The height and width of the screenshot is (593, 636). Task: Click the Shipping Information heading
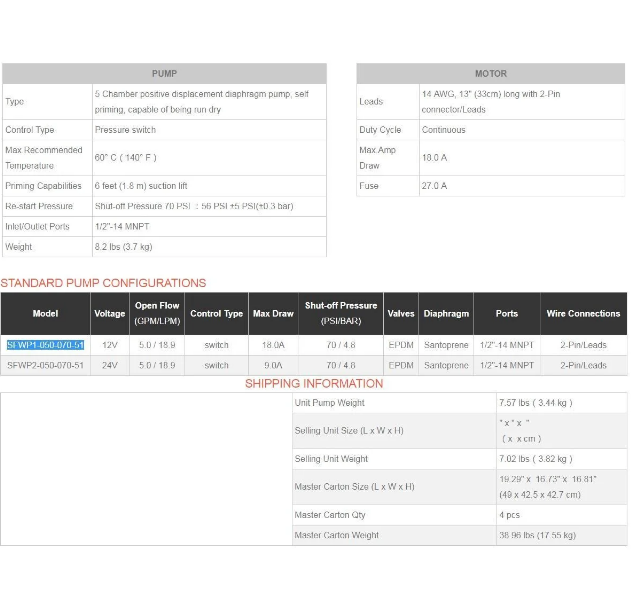(x=314, y=384)
